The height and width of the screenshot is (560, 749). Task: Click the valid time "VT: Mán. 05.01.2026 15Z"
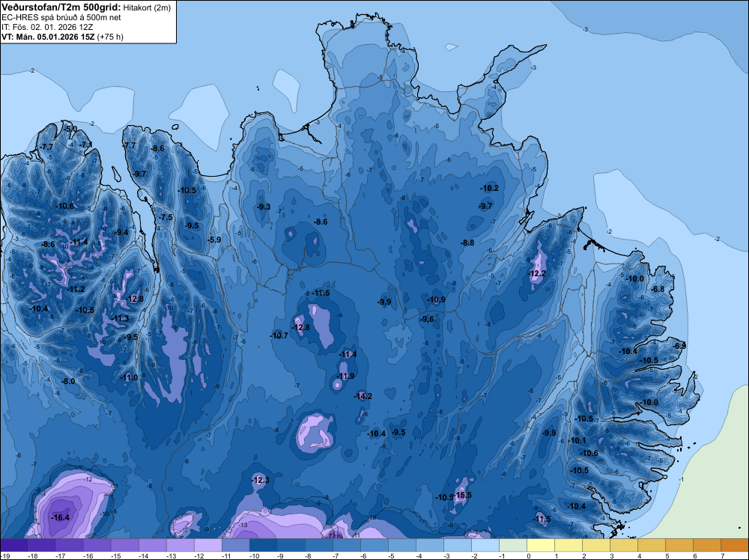coord(48,37)
